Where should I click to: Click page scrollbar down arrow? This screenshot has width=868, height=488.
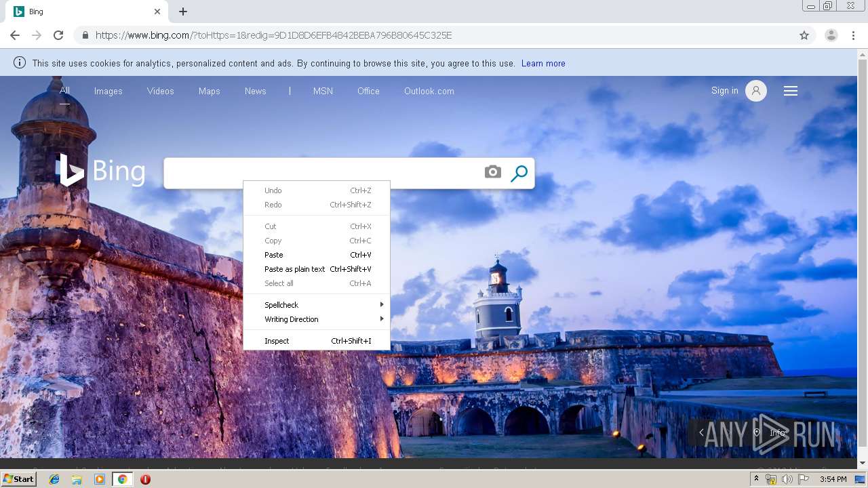[x=863, y=463]
